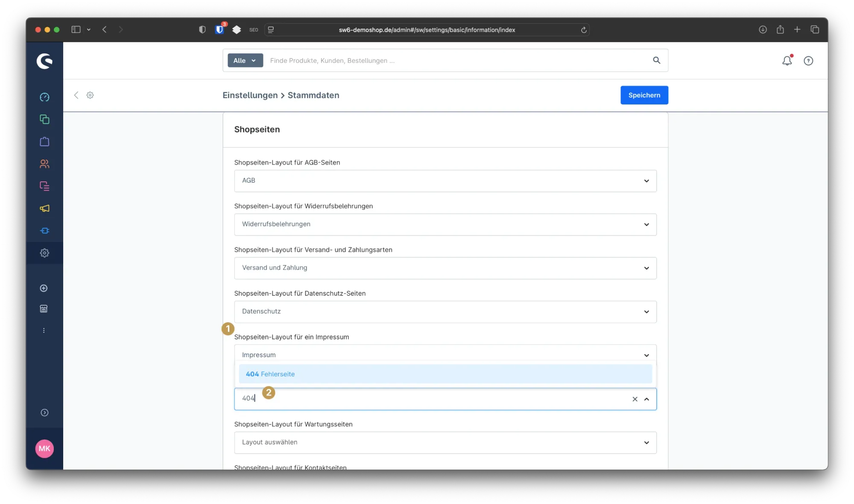Click the Einstellungen breadcrumb
Screen dimensions: 854x504
[x=250, y=95]
